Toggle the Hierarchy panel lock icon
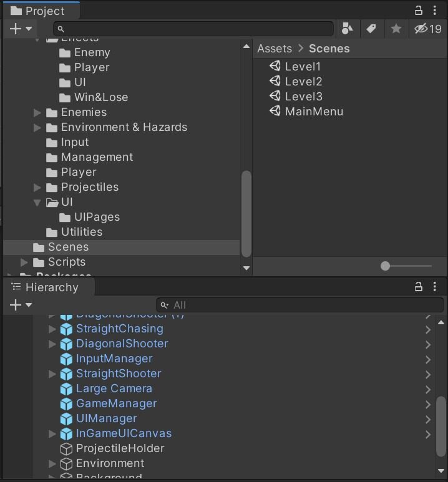 point(419,286)
